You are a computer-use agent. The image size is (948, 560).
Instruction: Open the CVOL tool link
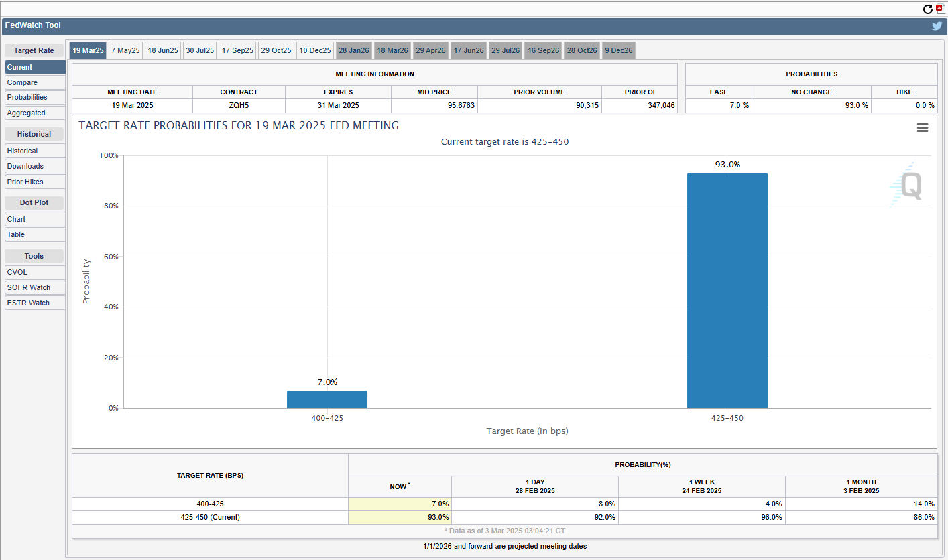35,272
